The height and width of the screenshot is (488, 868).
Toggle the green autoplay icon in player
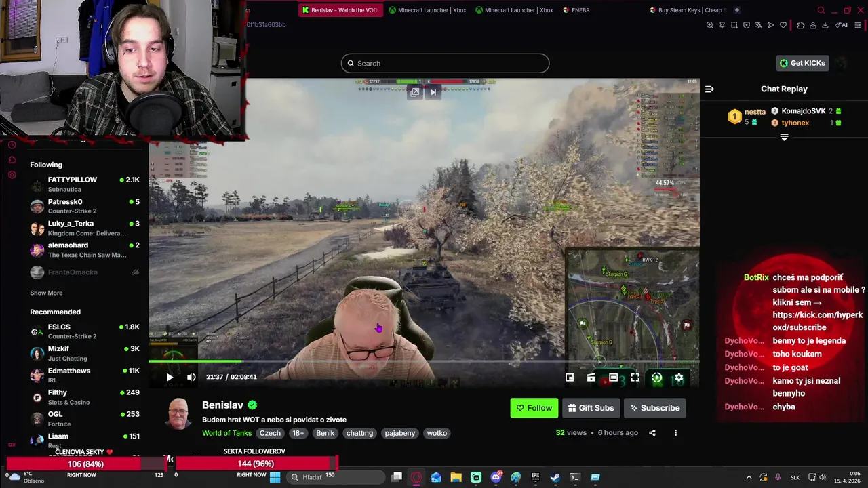(656, 378)
